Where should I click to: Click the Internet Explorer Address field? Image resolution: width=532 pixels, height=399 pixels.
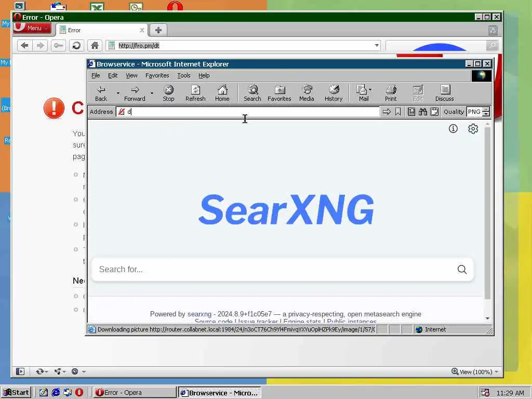coord(248,112)
